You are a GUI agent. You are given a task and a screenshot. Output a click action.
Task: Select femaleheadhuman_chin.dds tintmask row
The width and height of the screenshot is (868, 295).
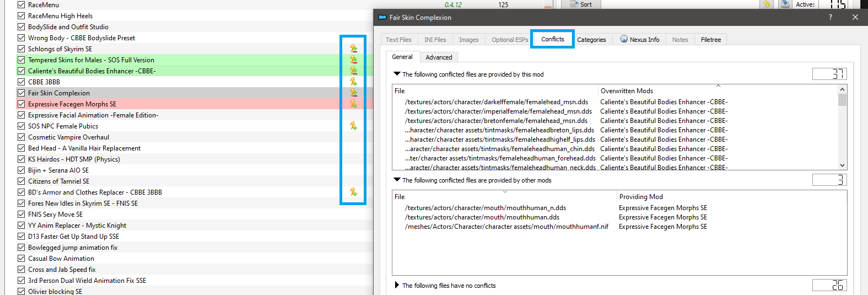614,149
